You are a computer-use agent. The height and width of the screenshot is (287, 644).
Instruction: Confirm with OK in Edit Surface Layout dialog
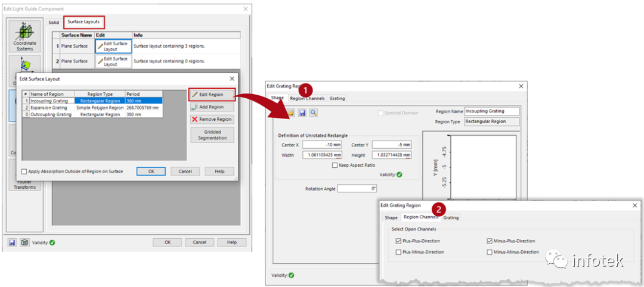[151, 171]
